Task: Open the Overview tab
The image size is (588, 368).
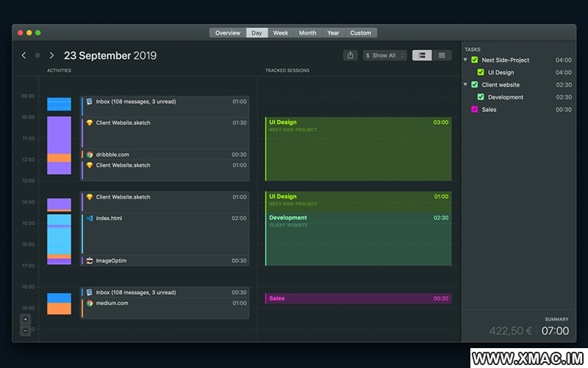Action: pyautogui.click(x=228, y=33)
